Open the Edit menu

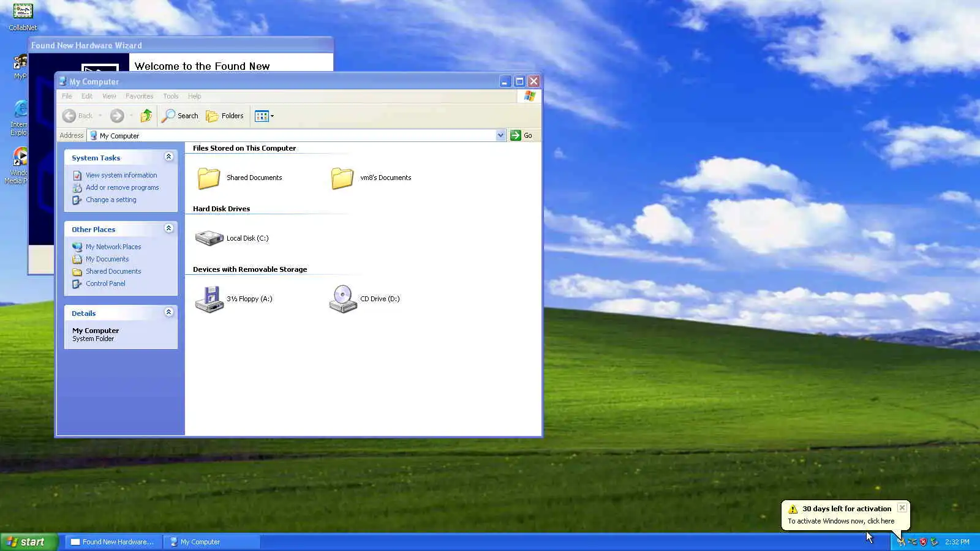[x=87, y=96]
